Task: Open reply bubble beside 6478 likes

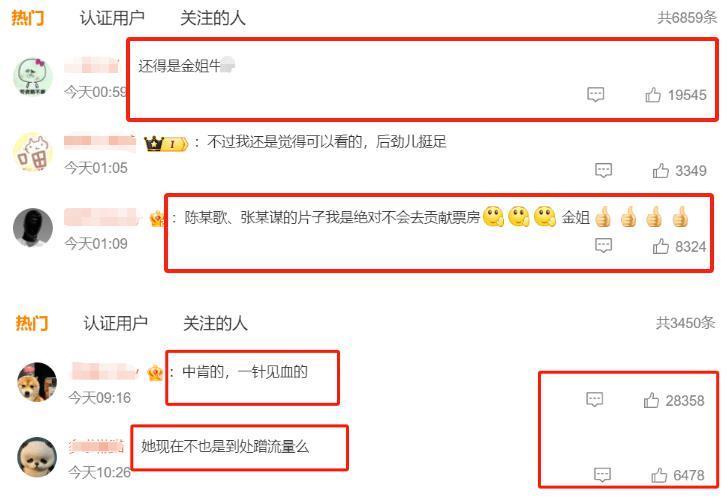Action: (602, 475)
